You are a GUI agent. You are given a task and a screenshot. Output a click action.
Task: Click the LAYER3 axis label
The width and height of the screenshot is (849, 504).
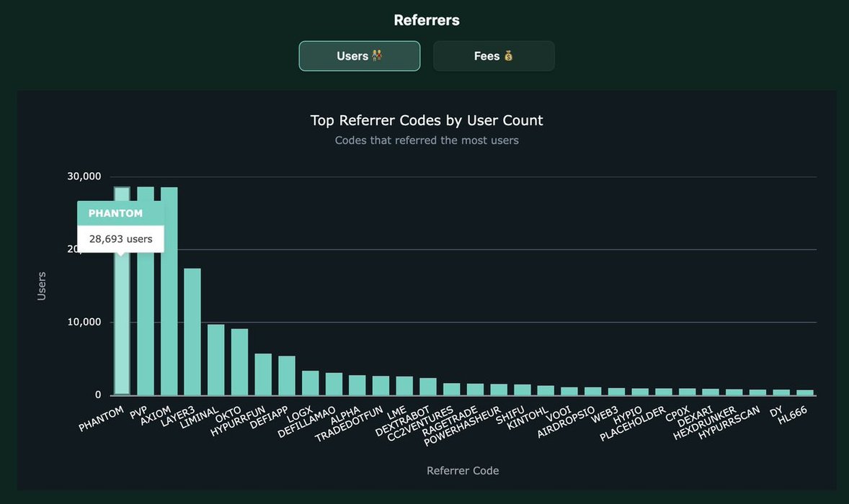coord(177,417)
